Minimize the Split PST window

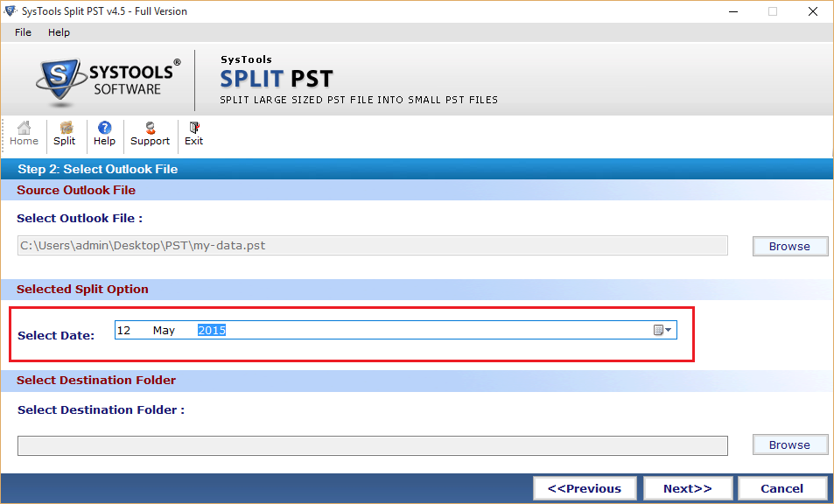click(733, 11)
